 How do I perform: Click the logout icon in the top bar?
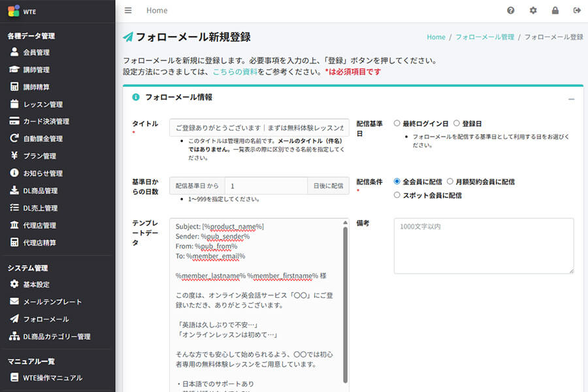coord(577,10)
